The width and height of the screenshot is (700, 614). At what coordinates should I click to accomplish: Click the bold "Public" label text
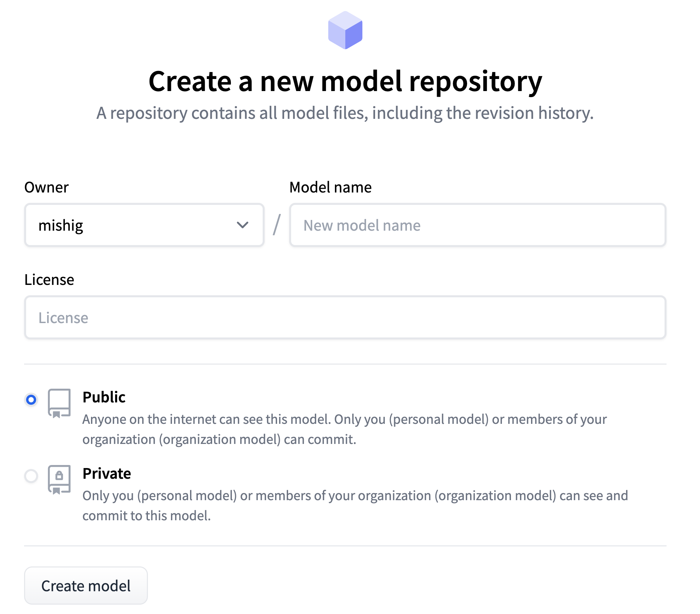pyautogui.click(x=104, y=397)
